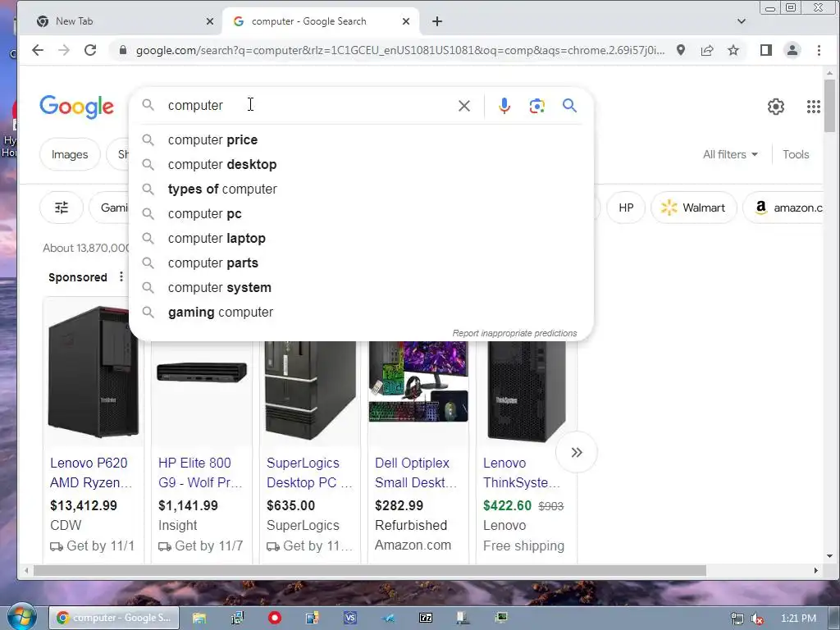840x630 pixels.
Task: Expand the All filters dropdown
Action: point(730,154)
